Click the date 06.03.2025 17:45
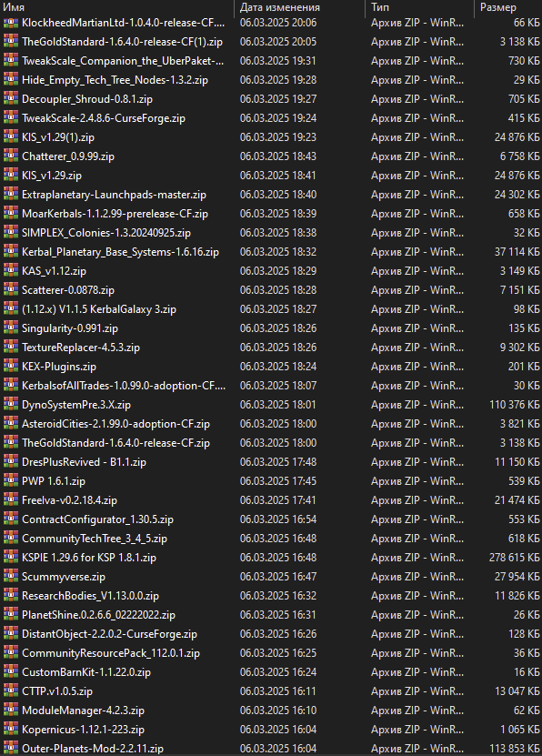This screenshot has width=542, height=756. click(x=278, y=481)
